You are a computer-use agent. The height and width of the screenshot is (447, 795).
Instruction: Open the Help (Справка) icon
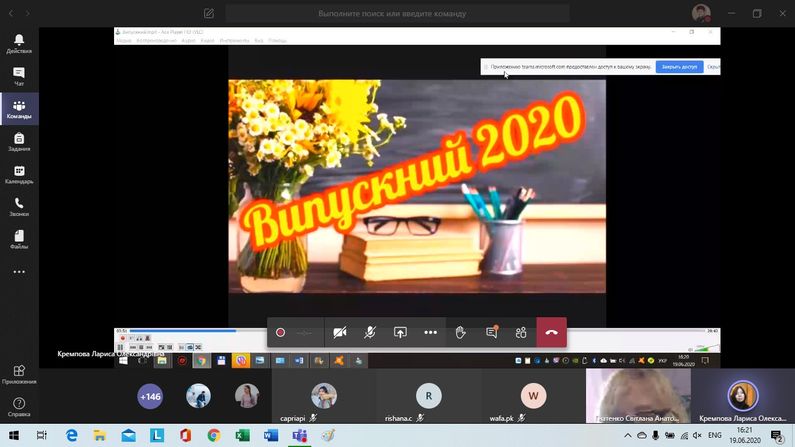[19, 406]
